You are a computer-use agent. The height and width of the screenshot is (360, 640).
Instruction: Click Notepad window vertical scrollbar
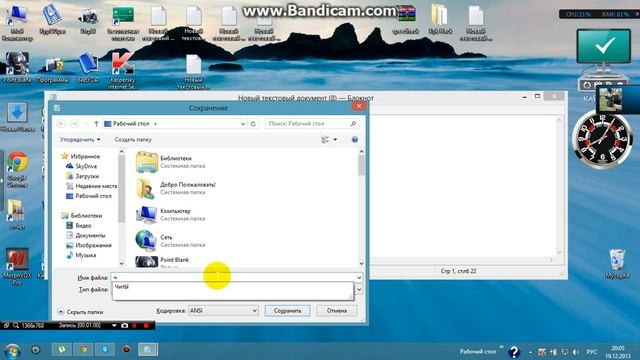click(x=559, y=186)
